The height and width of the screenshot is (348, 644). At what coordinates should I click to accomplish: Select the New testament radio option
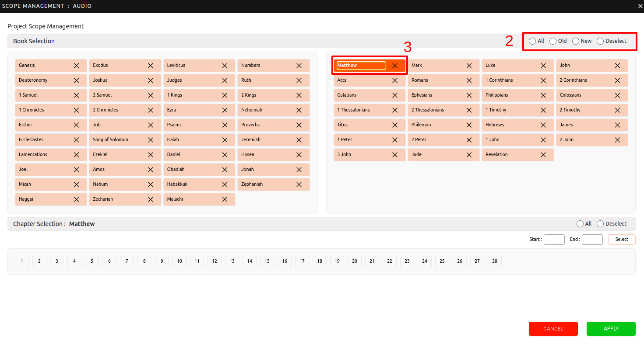coord(576,41)
